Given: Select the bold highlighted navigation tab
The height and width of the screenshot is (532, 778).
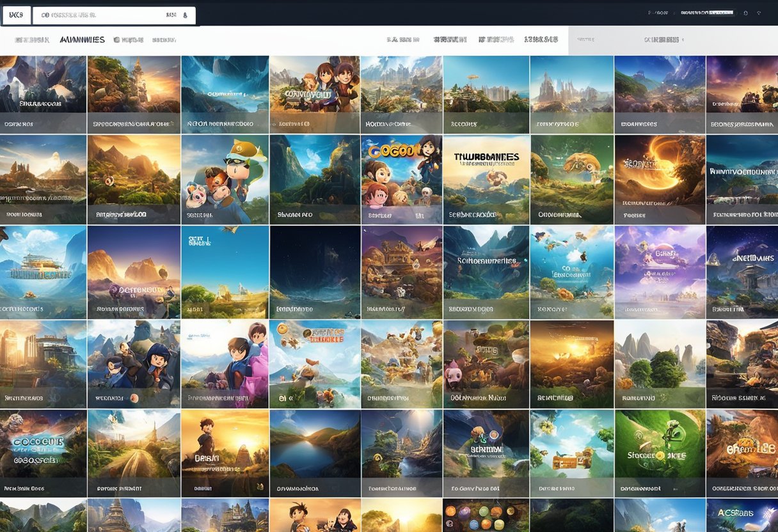Looking at the screenshot, I should (x=82, y=40).
